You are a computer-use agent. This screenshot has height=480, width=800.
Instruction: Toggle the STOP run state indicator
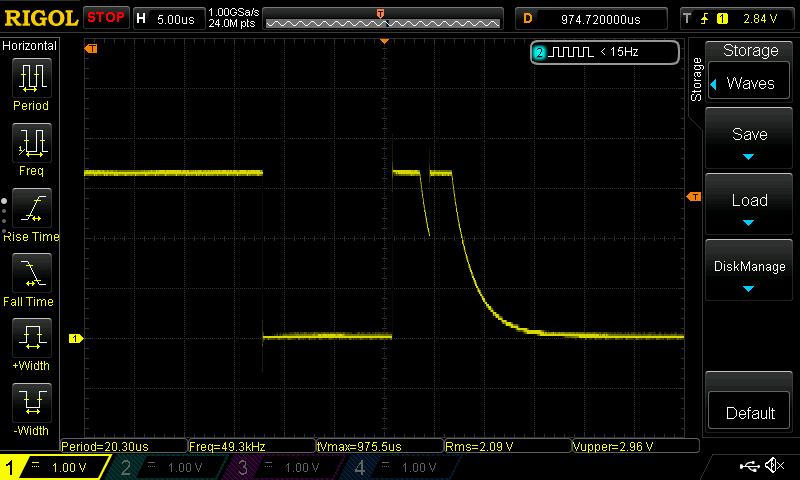pyautogui.click(x=106, y=18)
